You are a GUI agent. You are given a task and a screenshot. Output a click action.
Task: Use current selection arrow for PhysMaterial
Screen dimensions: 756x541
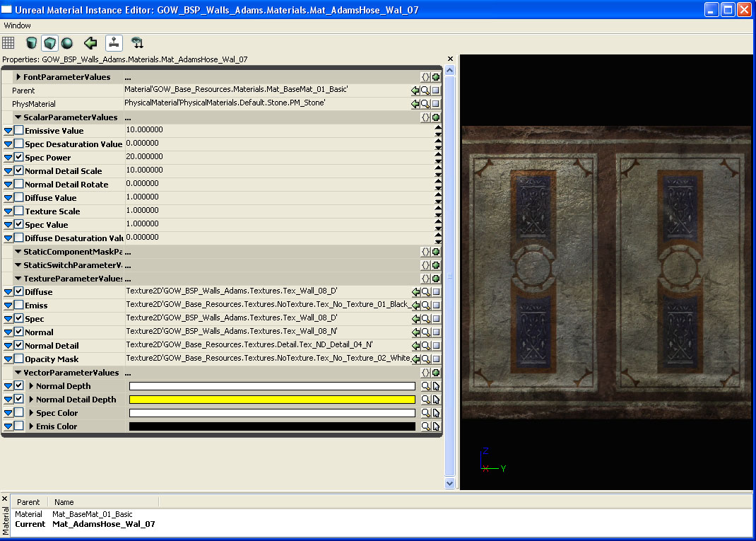415,104
